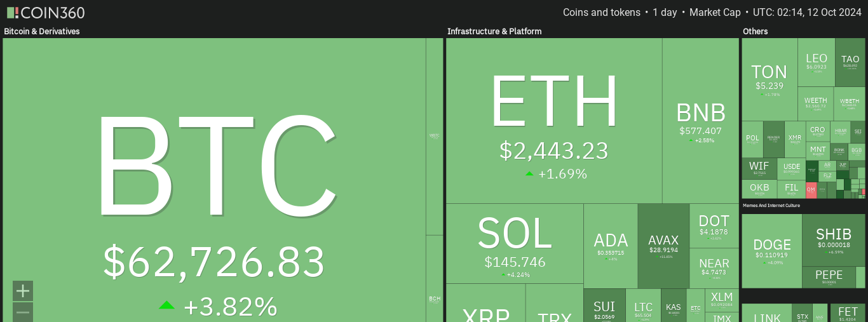The image size is (868, 322).
Task: Select the SHIB tile
Action: (833, 239)
